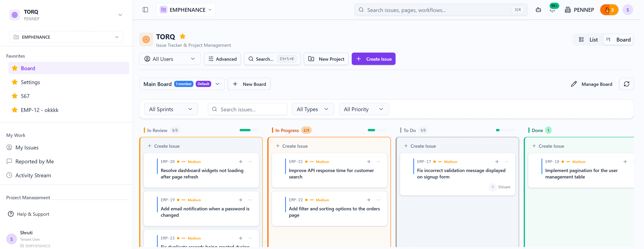This screenshot has height=249, width=644.
Task: Click the New Board button
Action: pos(249,84)
